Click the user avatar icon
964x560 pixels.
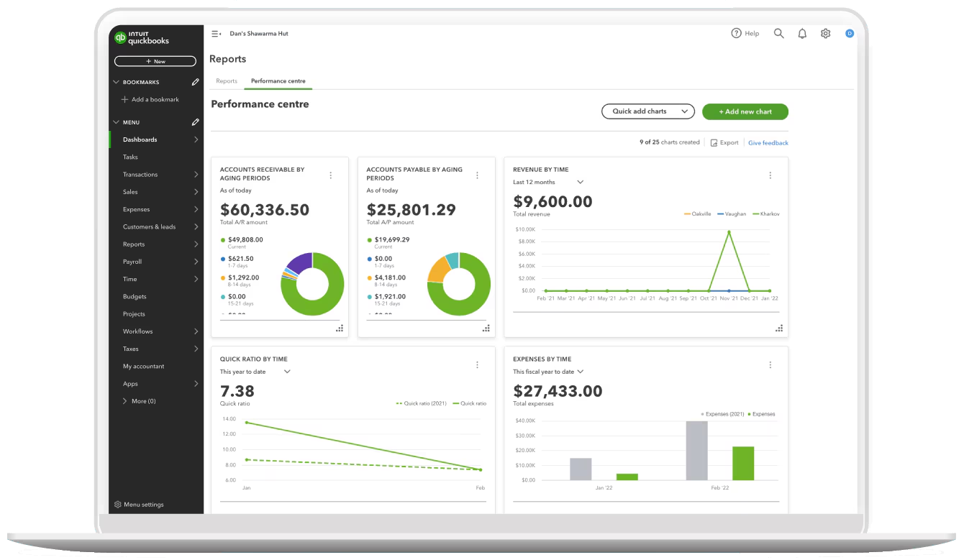[x=850, y=34]
